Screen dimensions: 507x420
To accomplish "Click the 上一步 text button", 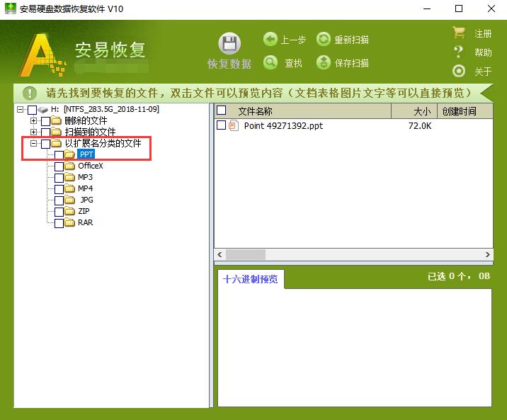I will pos(293,40).
